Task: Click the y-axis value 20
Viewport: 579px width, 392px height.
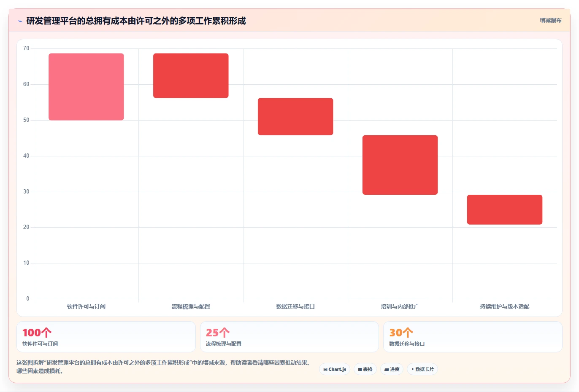Action: (26, 227)
